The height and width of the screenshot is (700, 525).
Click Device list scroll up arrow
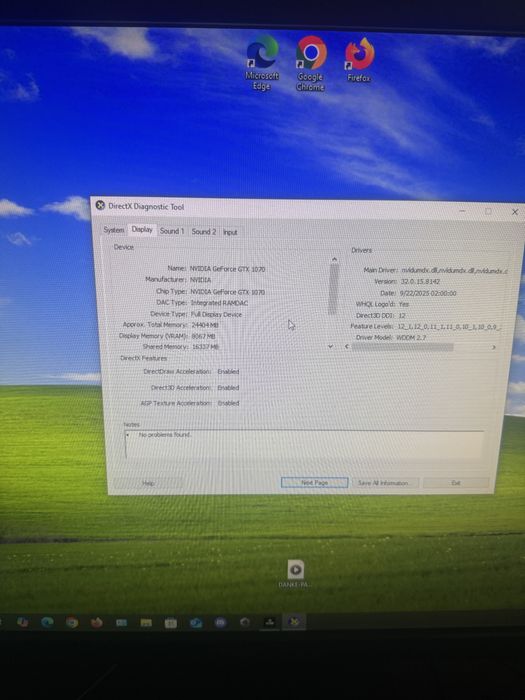pyautogui.click(x=334, y=260)
